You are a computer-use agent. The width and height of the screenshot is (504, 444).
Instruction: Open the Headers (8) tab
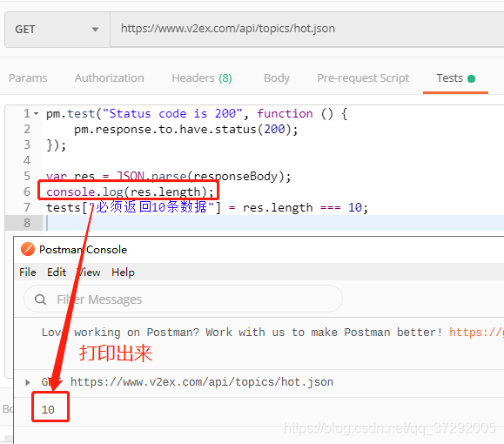(202, 78)
